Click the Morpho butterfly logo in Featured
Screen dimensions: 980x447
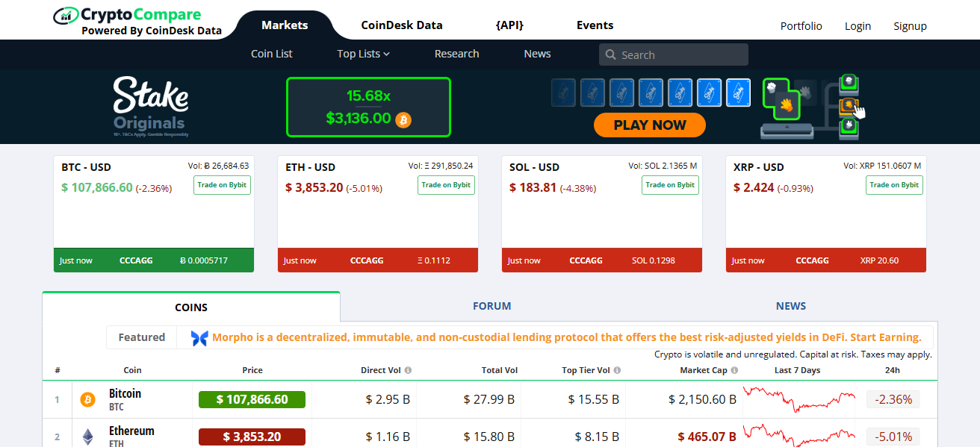(x=199, y=338)
